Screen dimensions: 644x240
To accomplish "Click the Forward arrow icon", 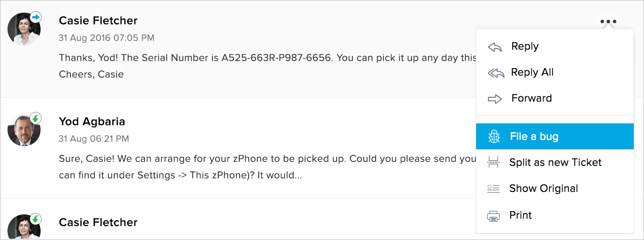I will (495, 99).
